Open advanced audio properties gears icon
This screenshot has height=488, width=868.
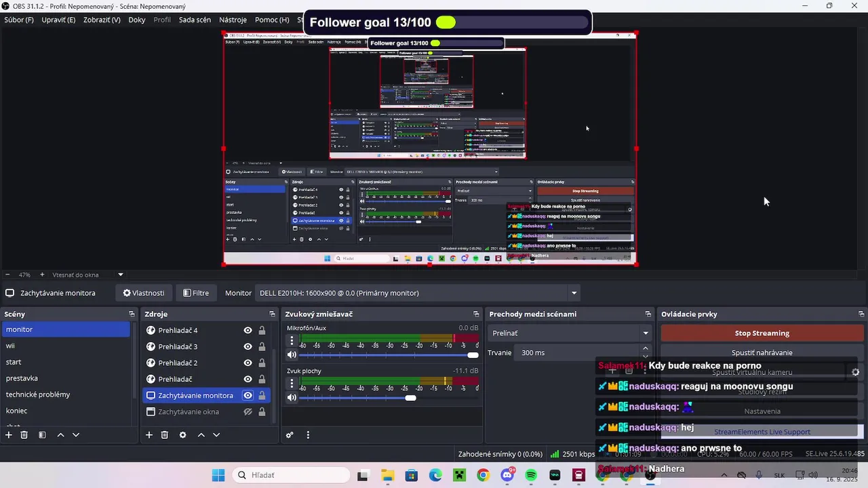290,434
